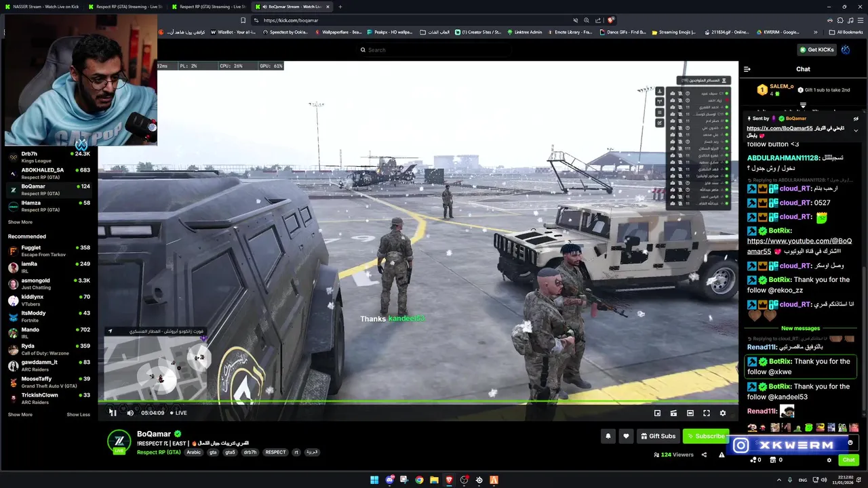Switch to second Respect RP (GTA) Streaming tab
This screenshot has width=868, height=488.
[208, 7]
